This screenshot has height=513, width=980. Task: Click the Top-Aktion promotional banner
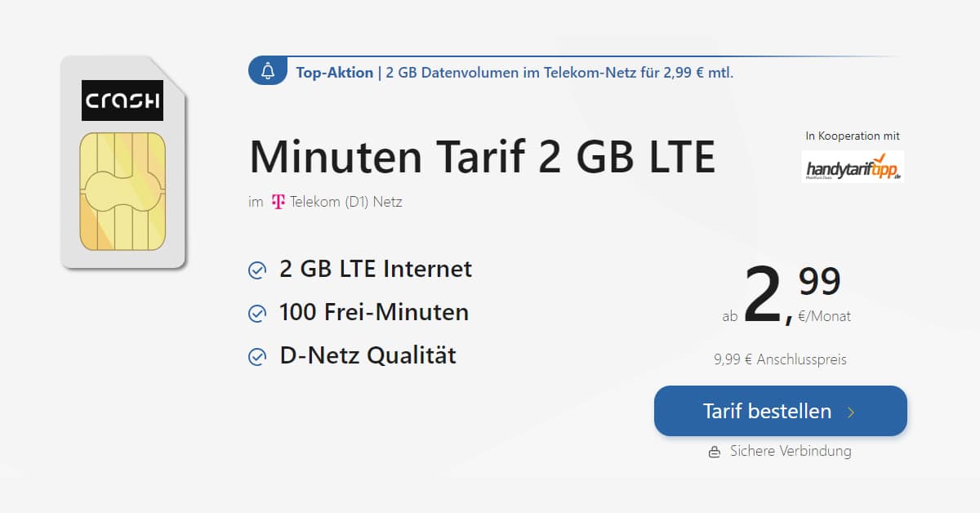pyautogui.click(x=572, y=72)
